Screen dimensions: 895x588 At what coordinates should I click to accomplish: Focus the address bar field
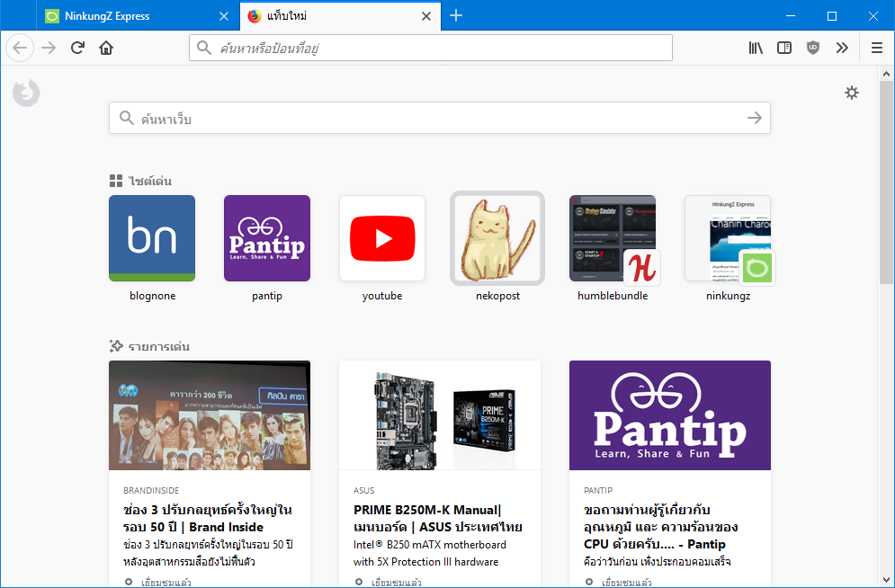(431, 48)
